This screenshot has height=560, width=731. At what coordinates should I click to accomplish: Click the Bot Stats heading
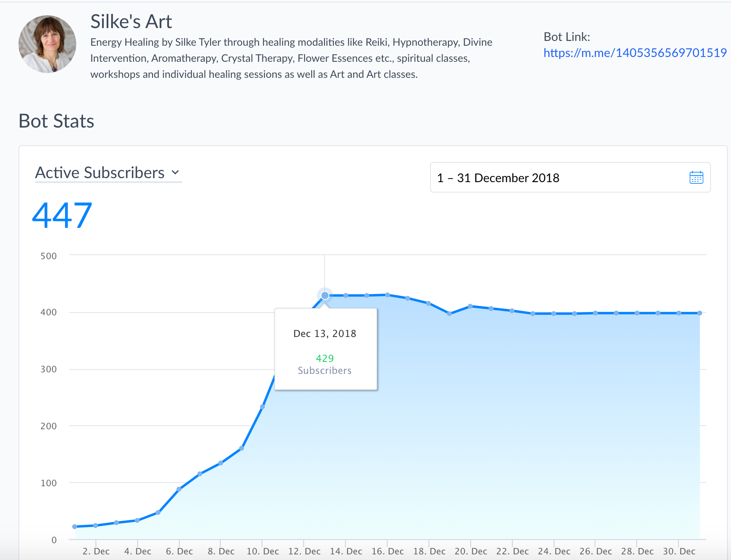(x=57, y=121)
